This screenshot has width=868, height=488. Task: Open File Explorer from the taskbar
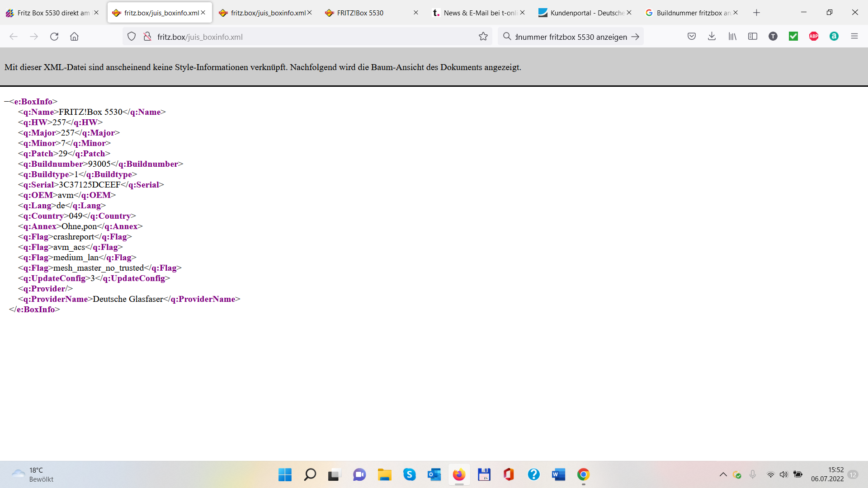click(x=385, y=475)
